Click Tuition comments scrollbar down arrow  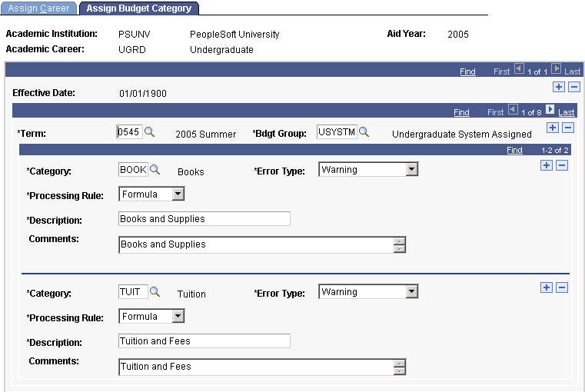pos(399,371)
